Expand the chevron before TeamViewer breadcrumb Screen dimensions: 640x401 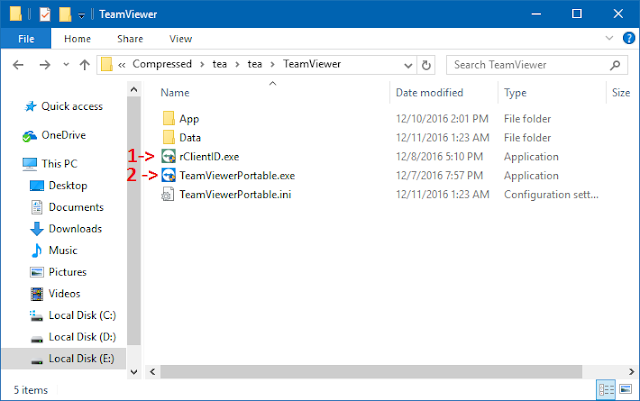(272, 65)
